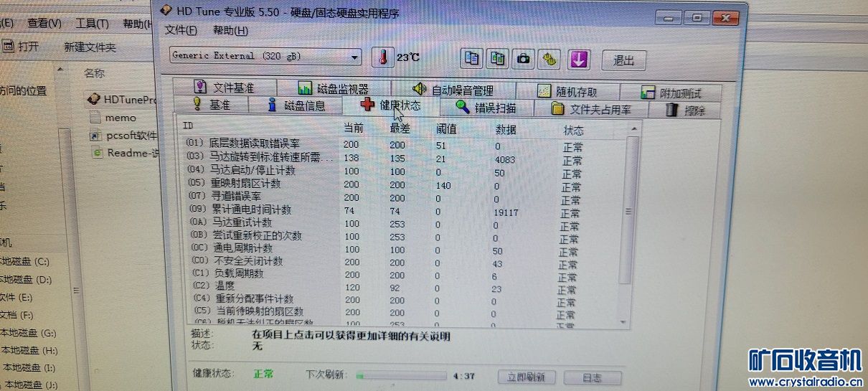Image resolution: width=868 pixels, height=391 pixels.
Task: Click the second copy screenshot to clipboard icon
Action: point(498,59)
